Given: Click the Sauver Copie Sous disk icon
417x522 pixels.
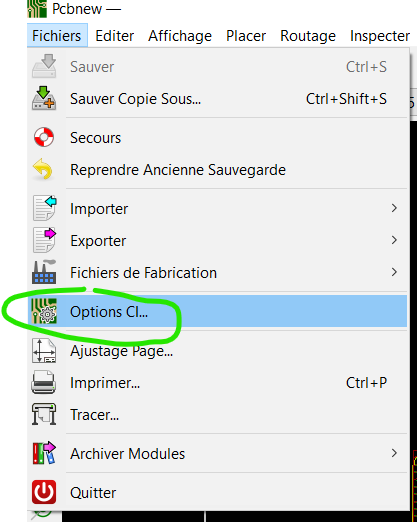Looking at the screenshot, I should point(44,98).
